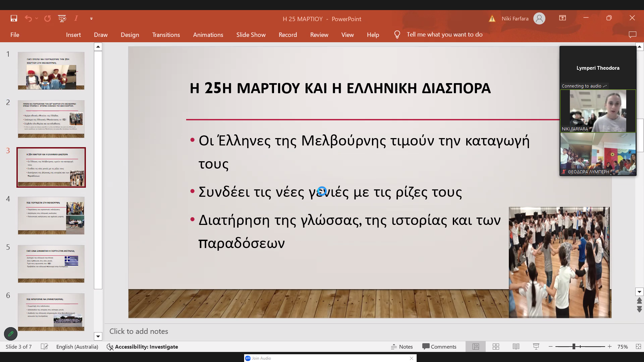Open Ribbon Display Options button
This screenshot has height=362, width=644.
tap(562, 18)
